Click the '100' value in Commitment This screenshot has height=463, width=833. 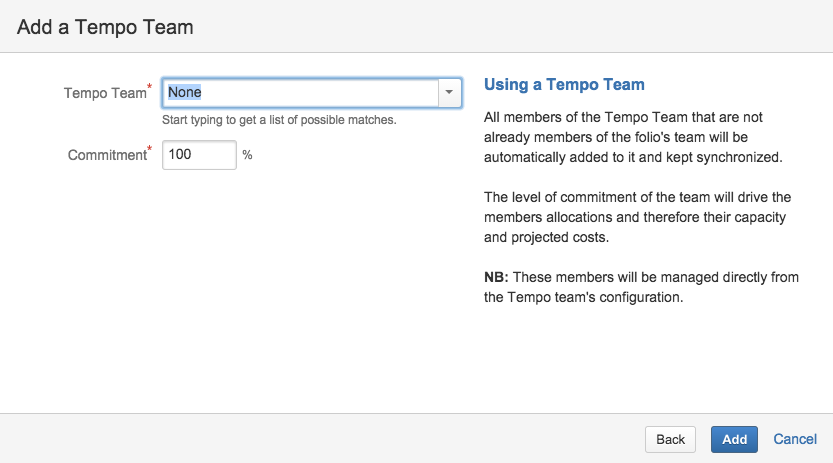(181, 155)
